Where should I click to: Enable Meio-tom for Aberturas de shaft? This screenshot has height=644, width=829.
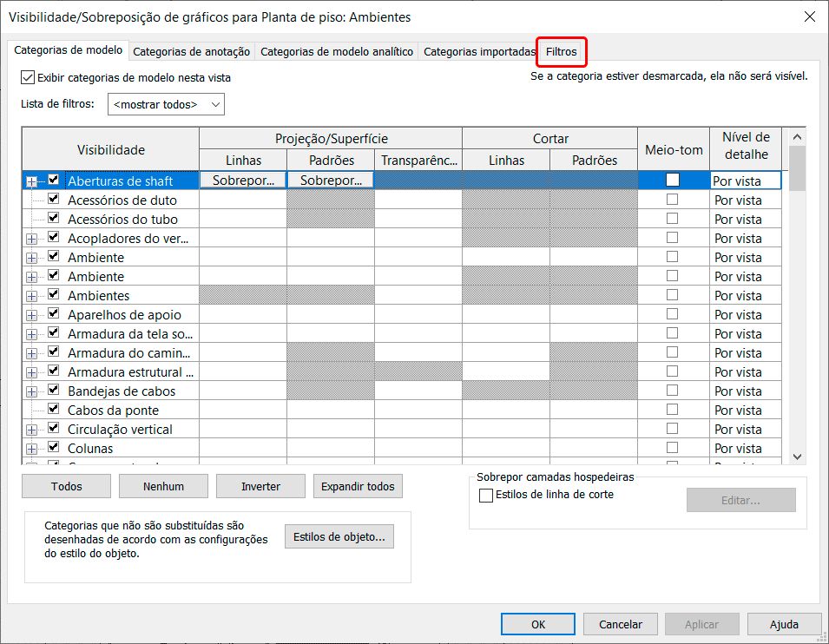(x=673, y=181)
